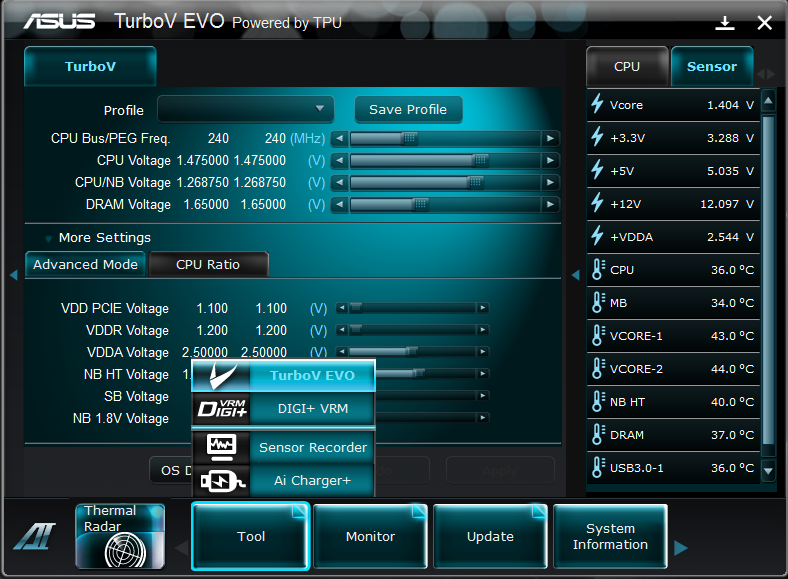Collapse left panel with left-edge arrow

pos(14,275)
